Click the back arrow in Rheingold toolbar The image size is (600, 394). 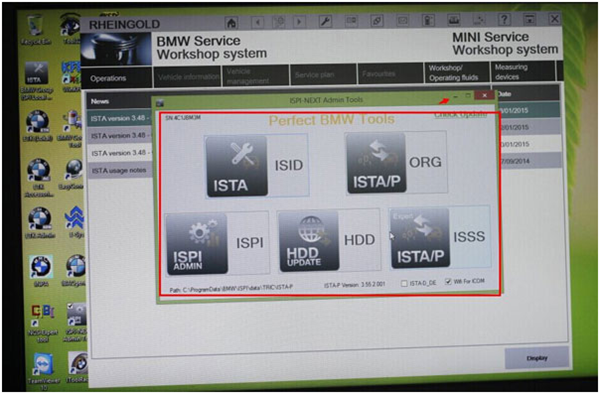coord(258,23)
